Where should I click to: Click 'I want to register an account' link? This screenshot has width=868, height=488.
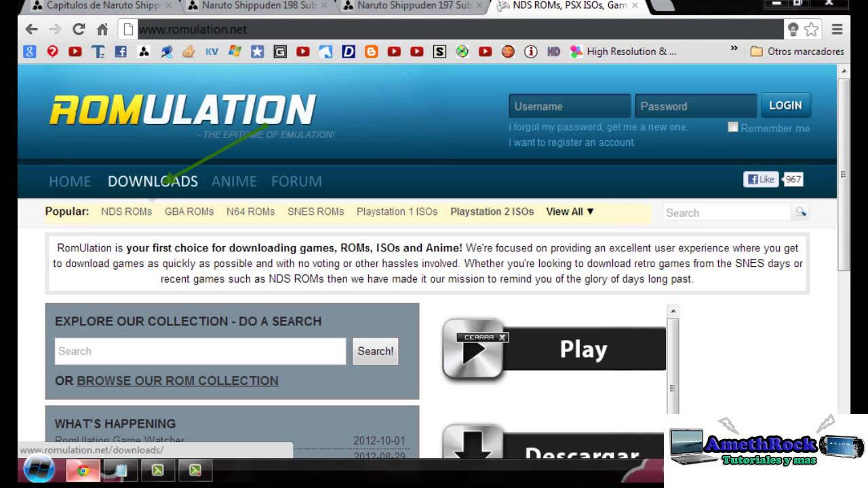[572, 142]
